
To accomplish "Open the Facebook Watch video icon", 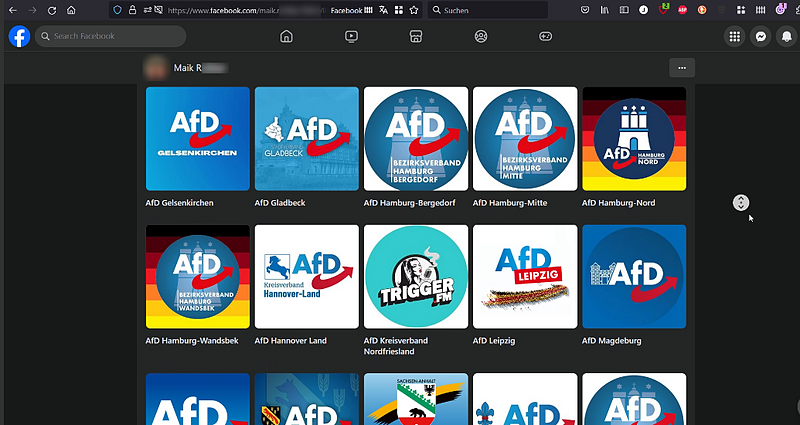I will point(351,36).
